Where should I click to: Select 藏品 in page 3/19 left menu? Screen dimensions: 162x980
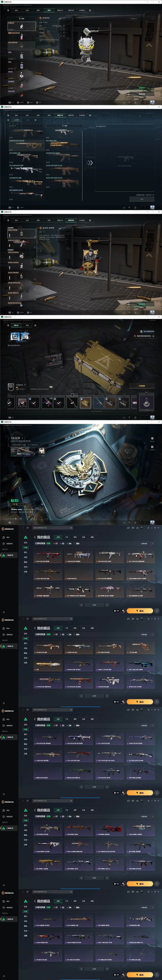click(26, 744)
